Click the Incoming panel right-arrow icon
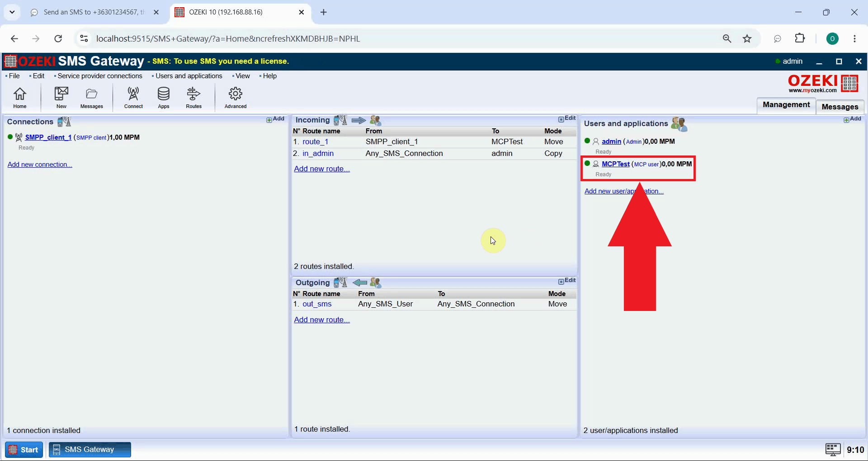 (359, 120)
